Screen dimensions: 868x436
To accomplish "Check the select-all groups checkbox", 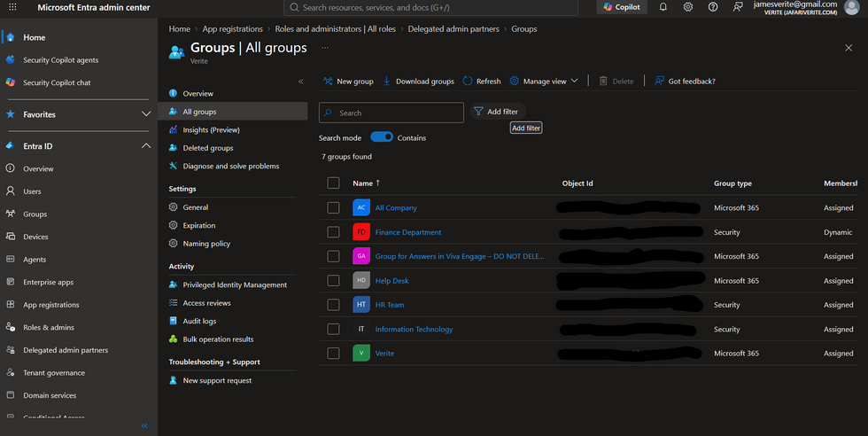I will click(333, 183).
